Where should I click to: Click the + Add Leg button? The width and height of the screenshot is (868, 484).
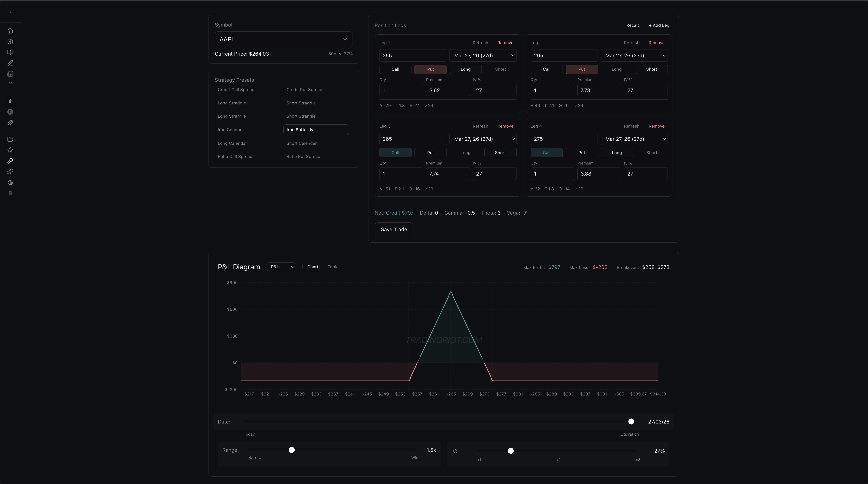pyautogui.click(x=659, y=25)
